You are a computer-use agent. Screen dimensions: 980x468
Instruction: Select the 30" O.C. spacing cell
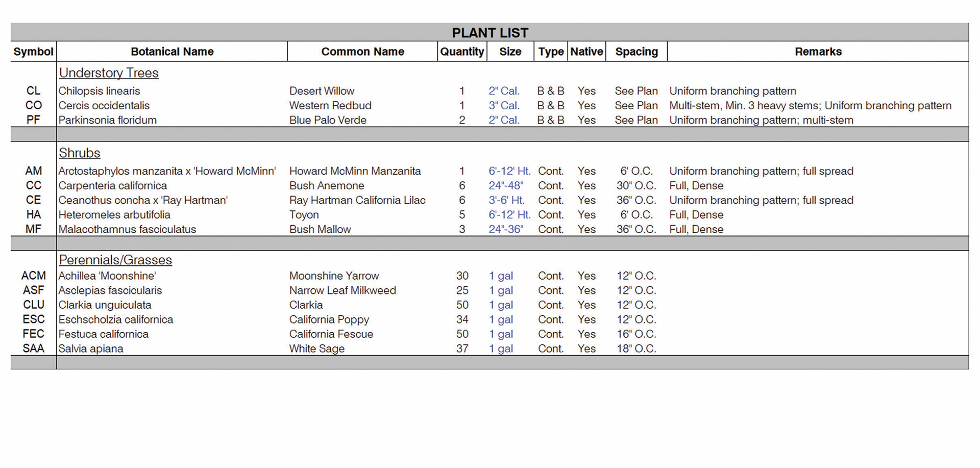coord(636,186)
